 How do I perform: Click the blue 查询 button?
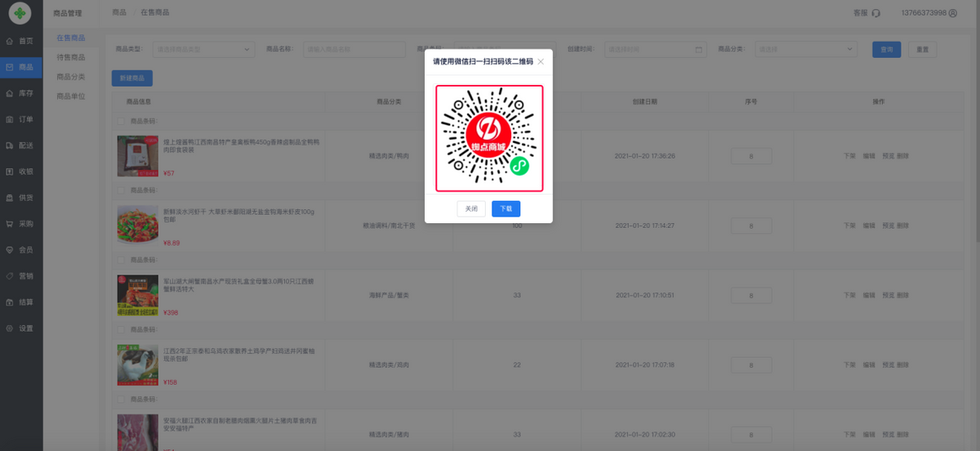point(887,49)
